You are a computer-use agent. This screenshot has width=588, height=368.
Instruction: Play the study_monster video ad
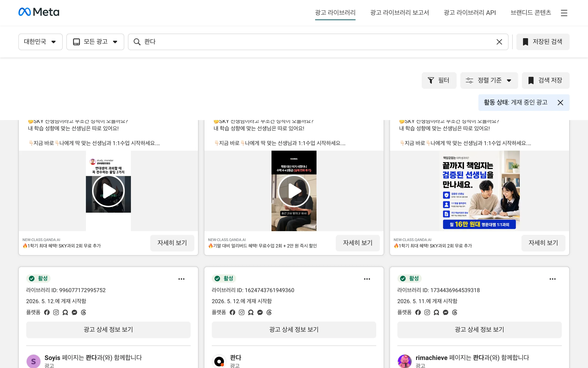pyautogui.click(x=108, y=191)
